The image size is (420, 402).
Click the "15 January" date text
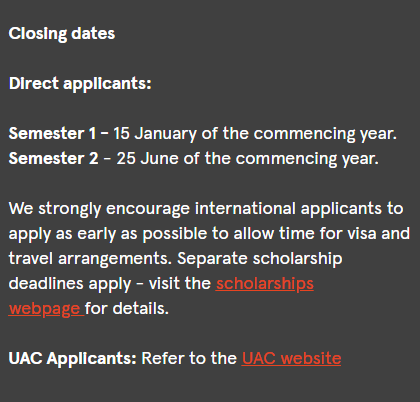(155, 134)
